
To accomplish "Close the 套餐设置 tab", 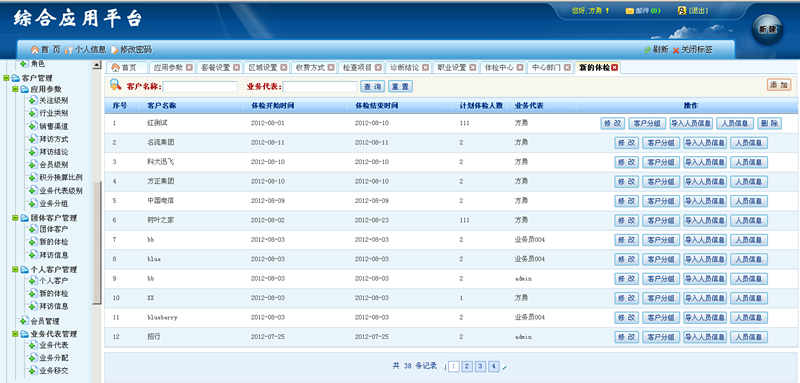I will tap(237, 67).
